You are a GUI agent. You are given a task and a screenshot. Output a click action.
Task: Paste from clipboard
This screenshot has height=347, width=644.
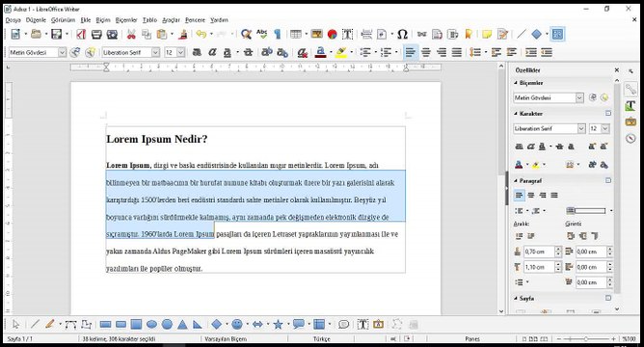click(x=162, y=34)
